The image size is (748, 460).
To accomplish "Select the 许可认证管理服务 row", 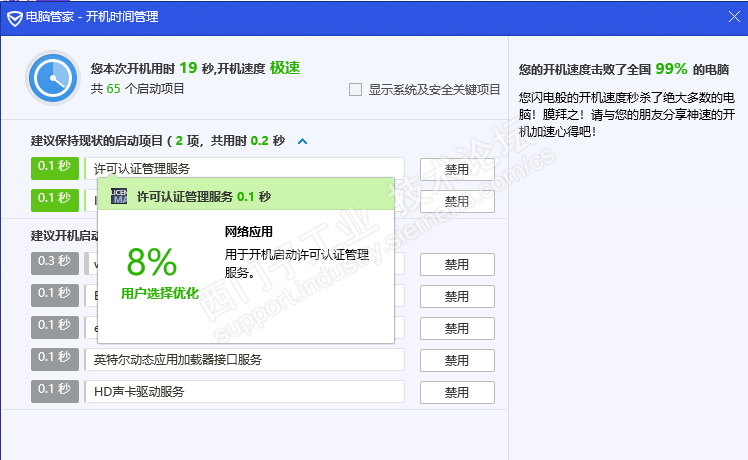I will click(244, 168).
